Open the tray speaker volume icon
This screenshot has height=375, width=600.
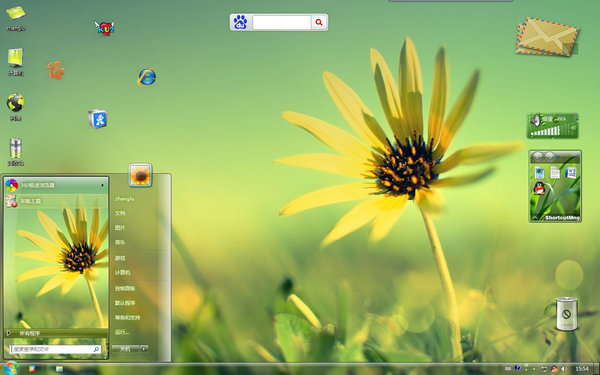(x=564, y=369)
